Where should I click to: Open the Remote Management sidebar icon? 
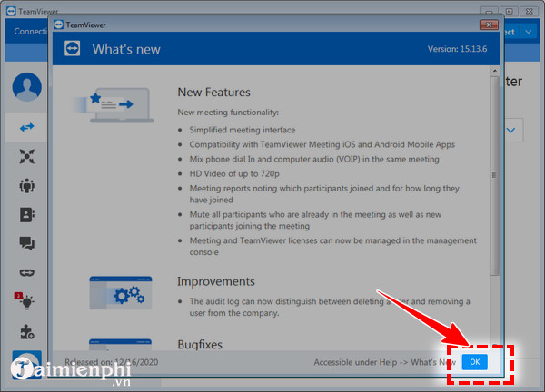[26, 156]
